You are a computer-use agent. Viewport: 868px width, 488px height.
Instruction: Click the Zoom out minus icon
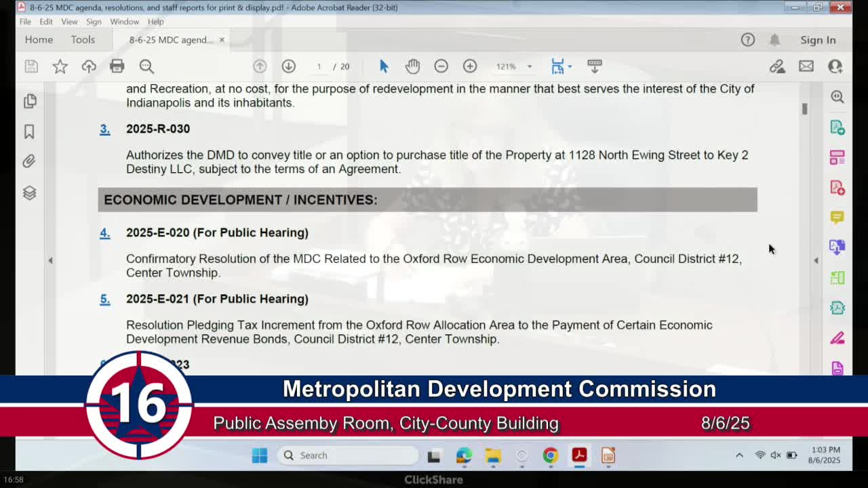tap(441, 66)
